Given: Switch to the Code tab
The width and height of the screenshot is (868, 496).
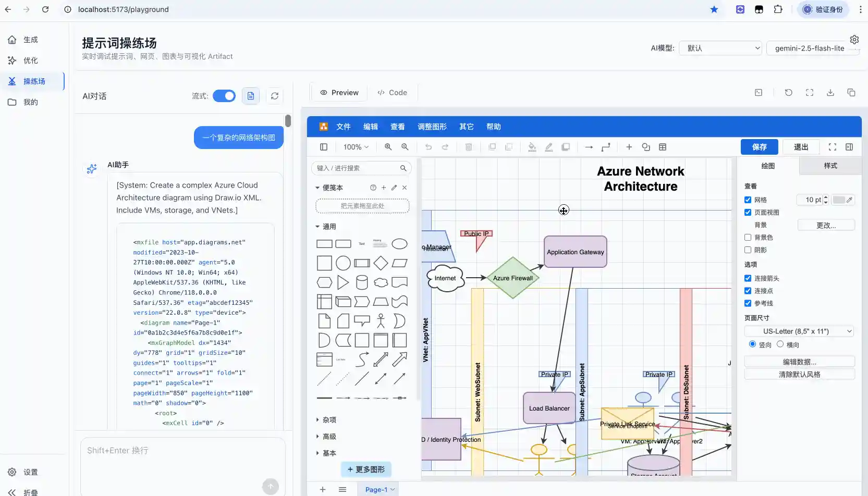Looking at the screenshot, I should point(392,93).
